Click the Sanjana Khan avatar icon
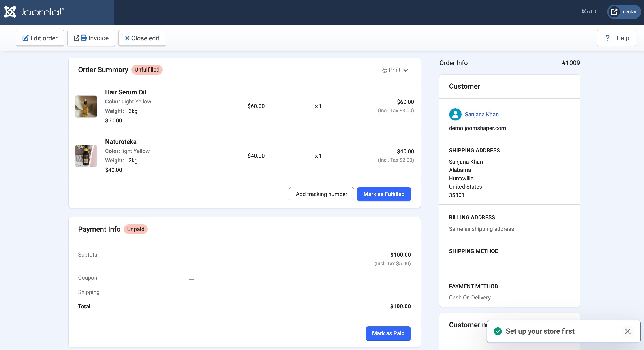Viewport: 644px width, 350px height. tap(455, 115)
